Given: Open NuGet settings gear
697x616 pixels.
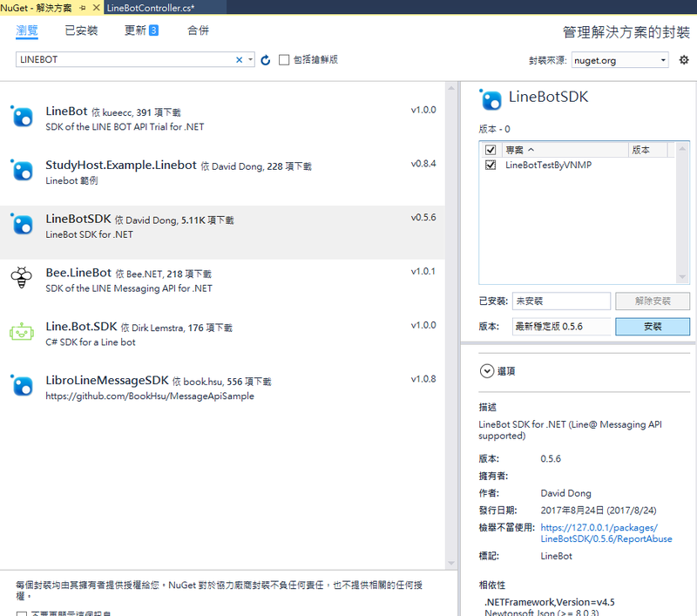Looking at the screenshot, I should click(684, 59).
